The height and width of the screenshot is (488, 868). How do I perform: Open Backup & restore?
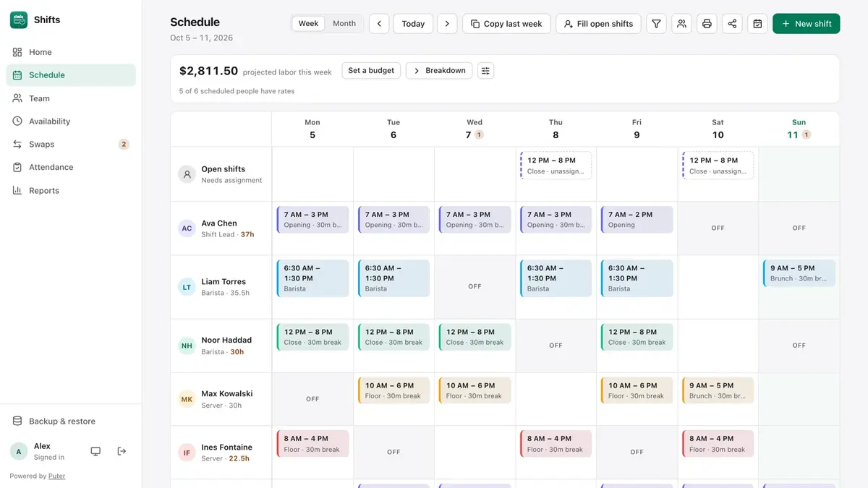pyautogui.click(x=71, y=421)
